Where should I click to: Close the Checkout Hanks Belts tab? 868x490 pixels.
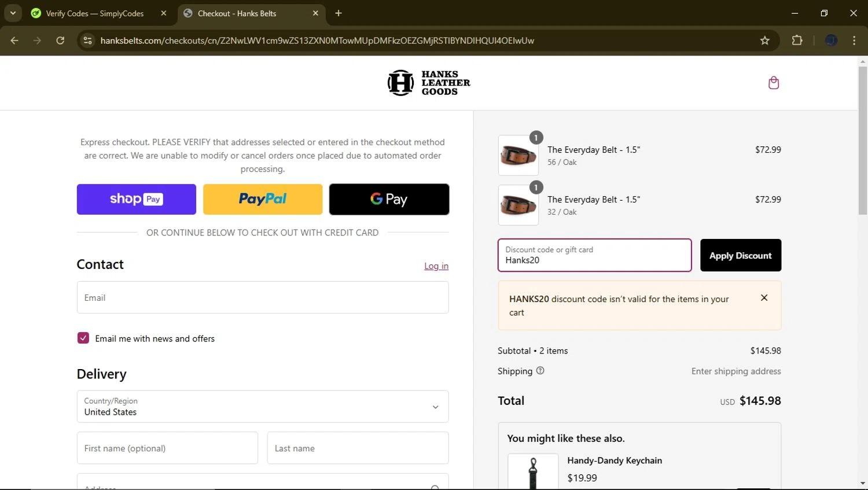(315, 13)
